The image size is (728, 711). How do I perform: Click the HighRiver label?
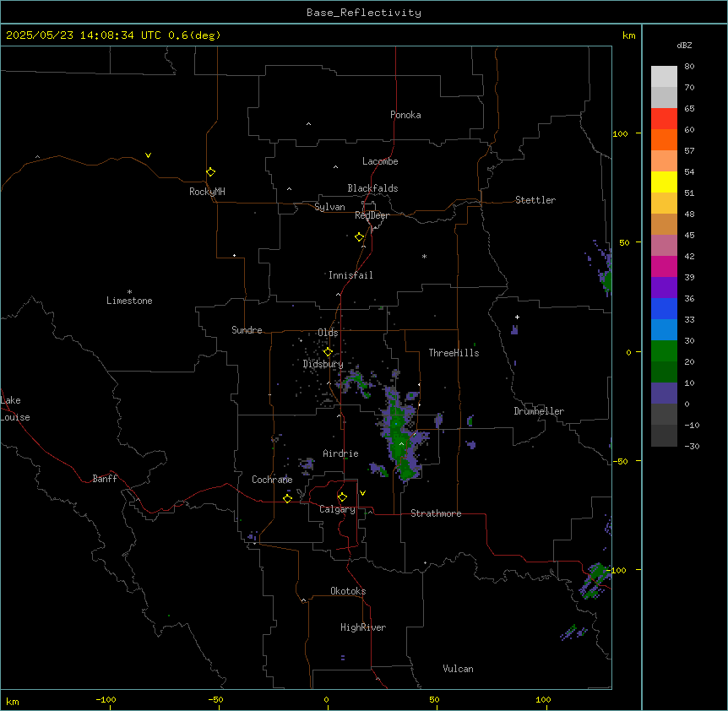pyautogui.click(x=363, y=627)
